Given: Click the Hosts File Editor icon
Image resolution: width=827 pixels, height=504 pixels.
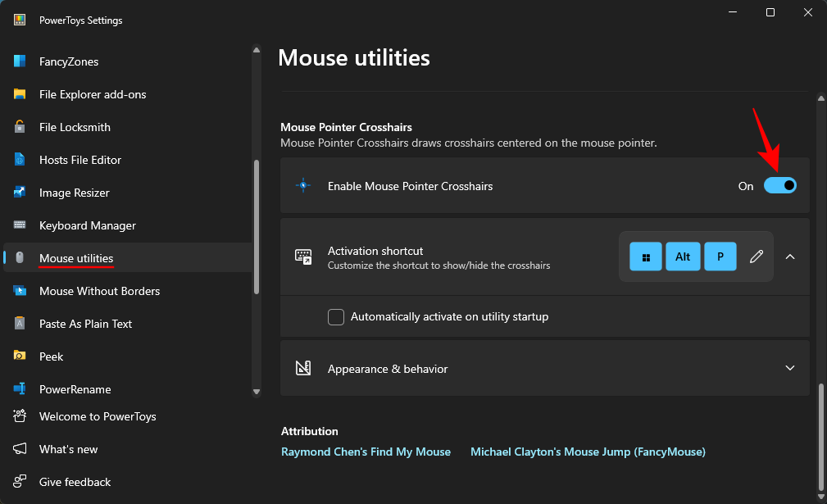Looking at the screenshot, I should (x=20, y=159).
